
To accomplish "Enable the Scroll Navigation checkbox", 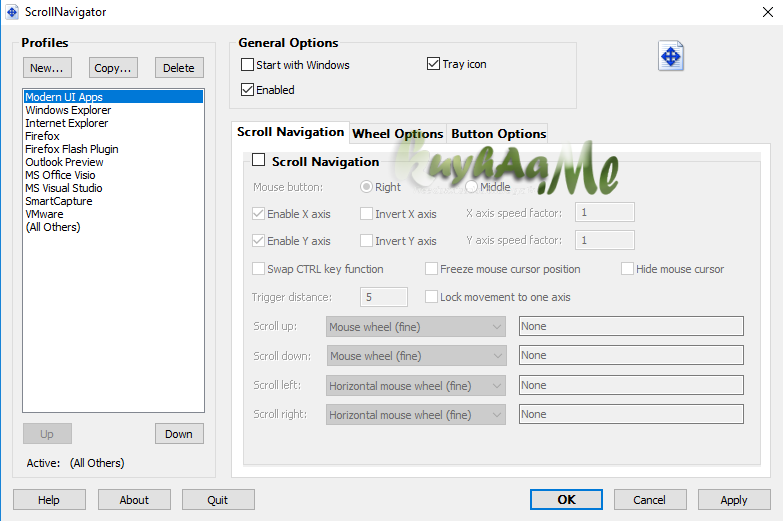I will coord(258,160).
